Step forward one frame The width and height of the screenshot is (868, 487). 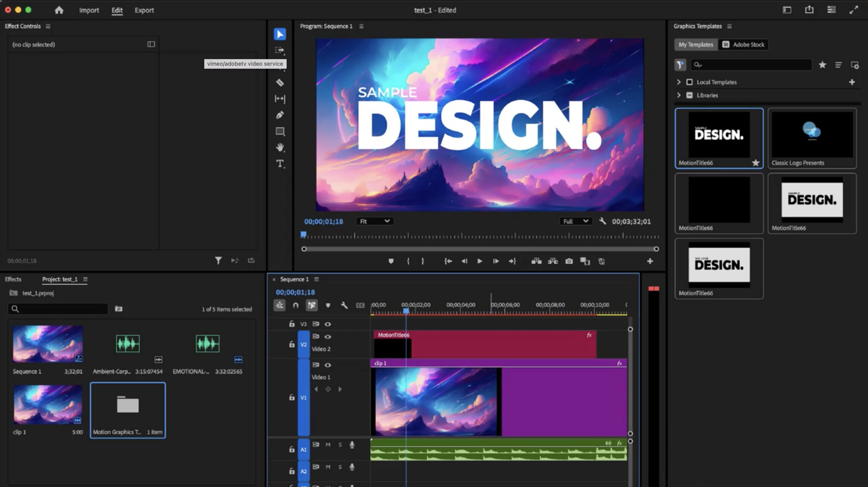(496, 261)
